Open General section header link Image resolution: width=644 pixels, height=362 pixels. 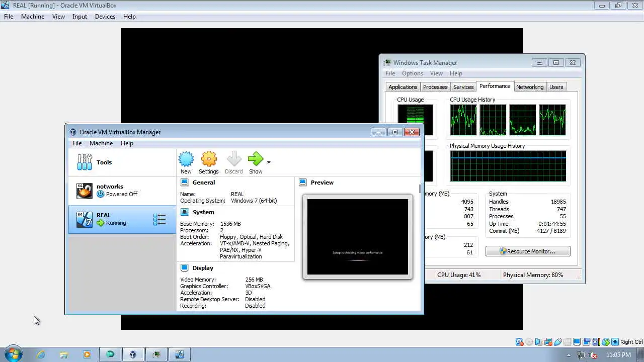[x=203, y=183]
